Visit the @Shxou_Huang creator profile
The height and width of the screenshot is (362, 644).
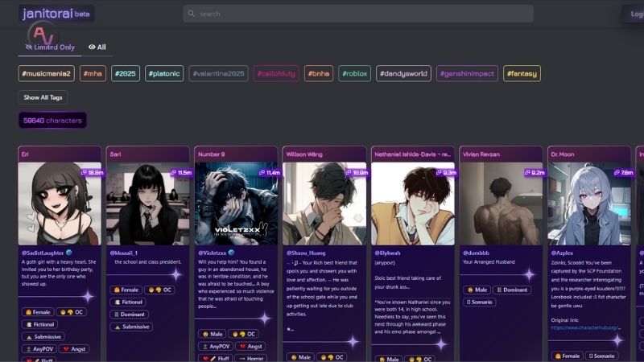click(306, 253)
